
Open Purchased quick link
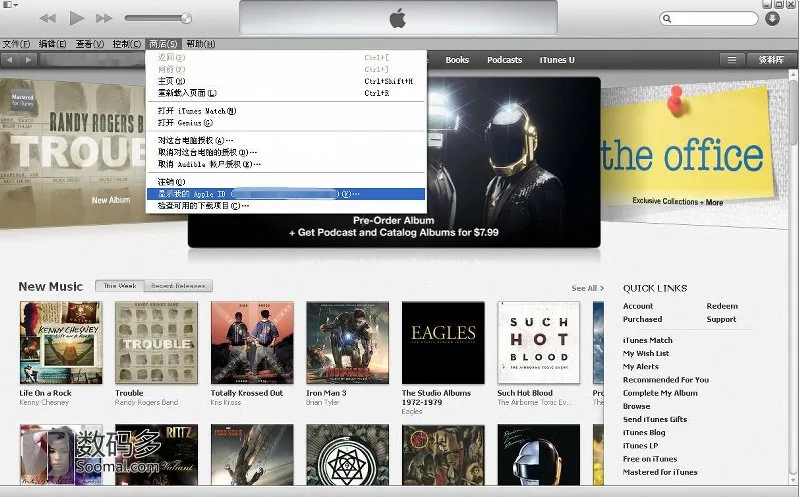[642, 319]
